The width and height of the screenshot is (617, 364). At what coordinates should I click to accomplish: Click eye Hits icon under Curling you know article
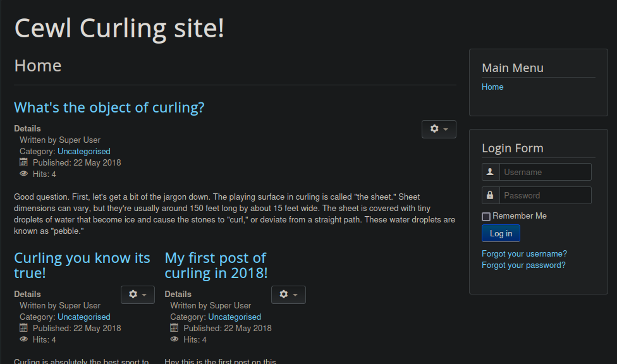click(23, 339)
